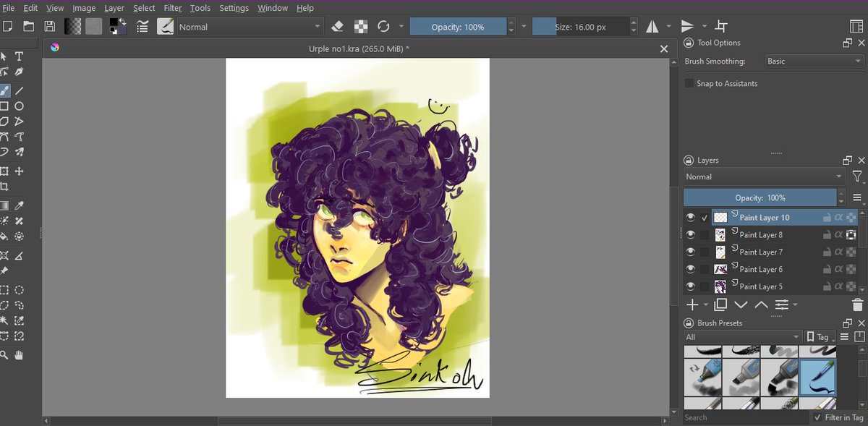Toggle preserve alpha button
The image size is (868, 426).
pos(361,27)
